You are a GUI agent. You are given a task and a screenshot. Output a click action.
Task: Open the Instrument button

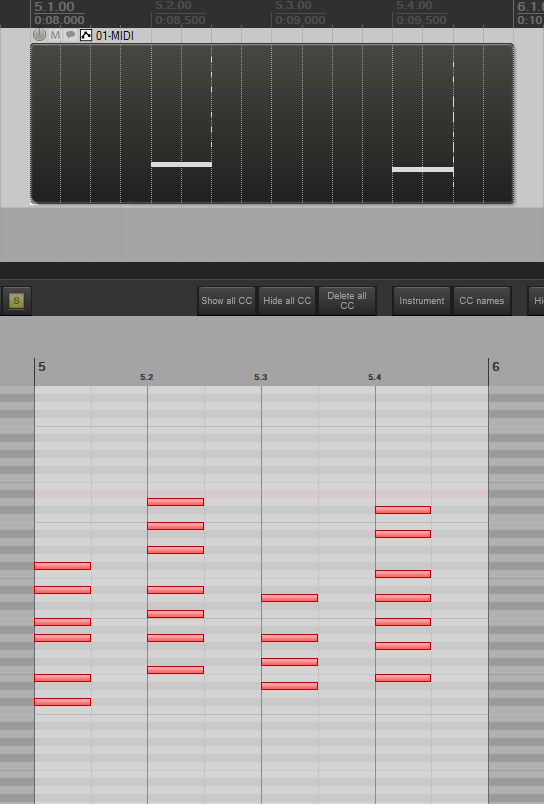pyautogui.click(x=421, y=301)
